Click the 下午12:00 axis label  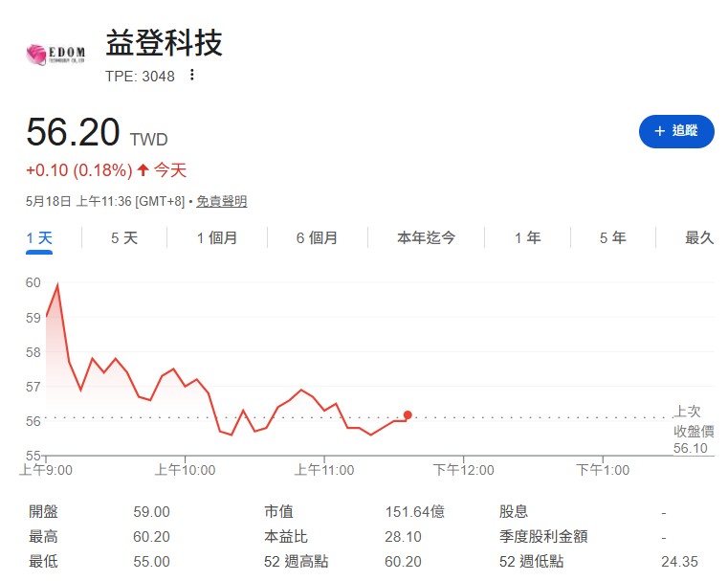[x=463, y=470]
